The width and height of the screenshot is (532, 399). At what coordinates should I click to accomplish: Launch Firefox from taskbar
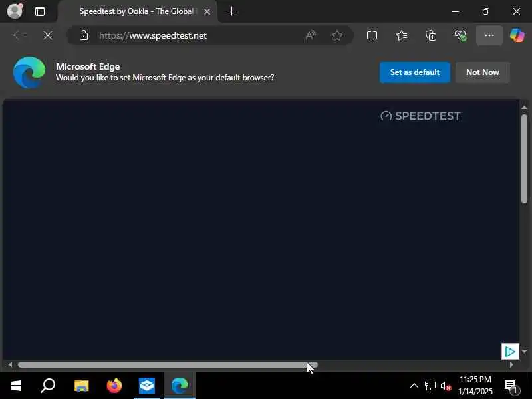(114, 386)
